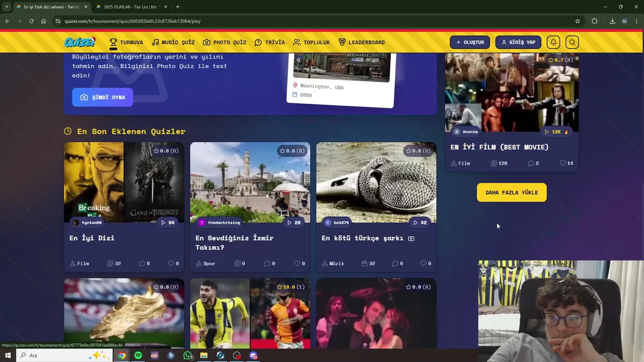Click the Oluştur create button
Image resolution: width=644 pixels, height=362 pixels.
470,42
